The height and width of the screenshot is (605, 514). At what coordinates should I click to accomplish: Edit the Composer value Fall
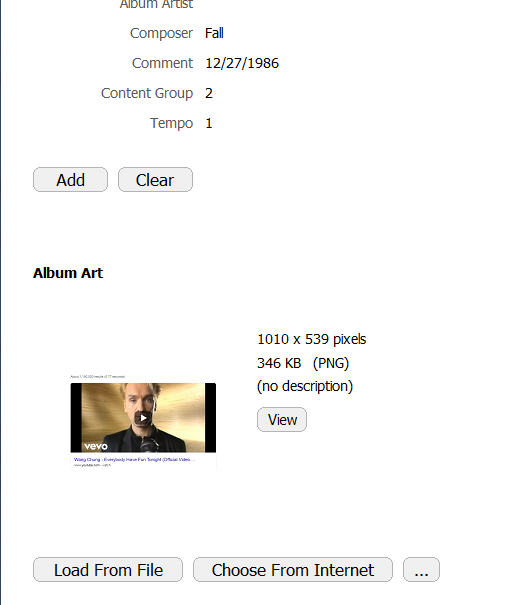214,33
